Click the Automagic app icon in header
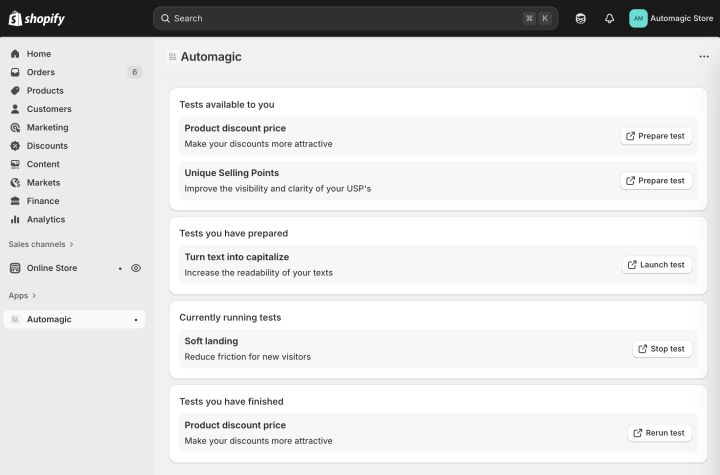Image resolution: width=720 pixels, height=475 pixels. 172,57
